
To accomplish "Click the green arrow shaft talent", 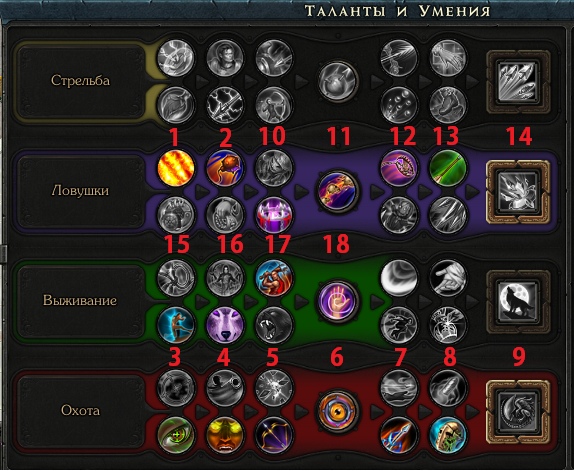I will [x=447, y=168].
